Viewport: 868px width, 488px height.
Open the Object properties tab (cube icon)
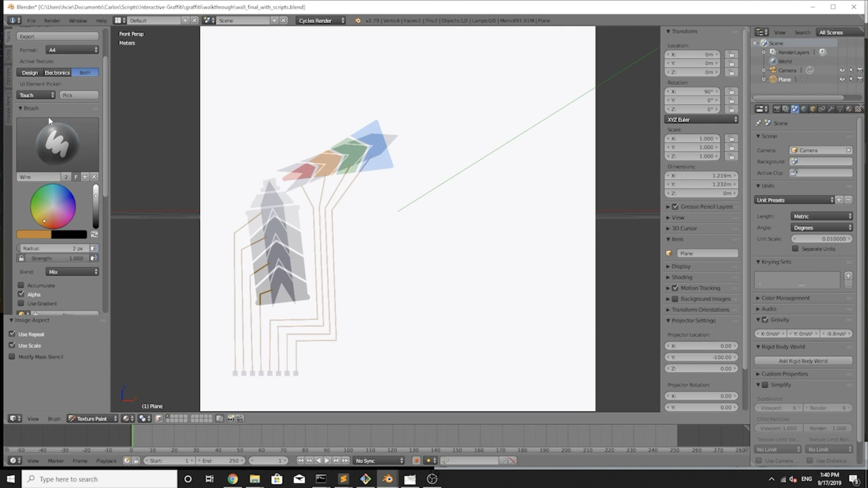[813, 109]
